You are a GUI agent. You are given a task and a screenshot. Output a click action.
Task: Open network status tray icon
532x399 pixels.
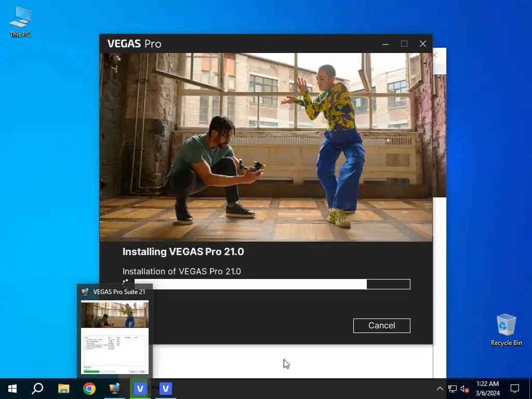coord(453,389)
